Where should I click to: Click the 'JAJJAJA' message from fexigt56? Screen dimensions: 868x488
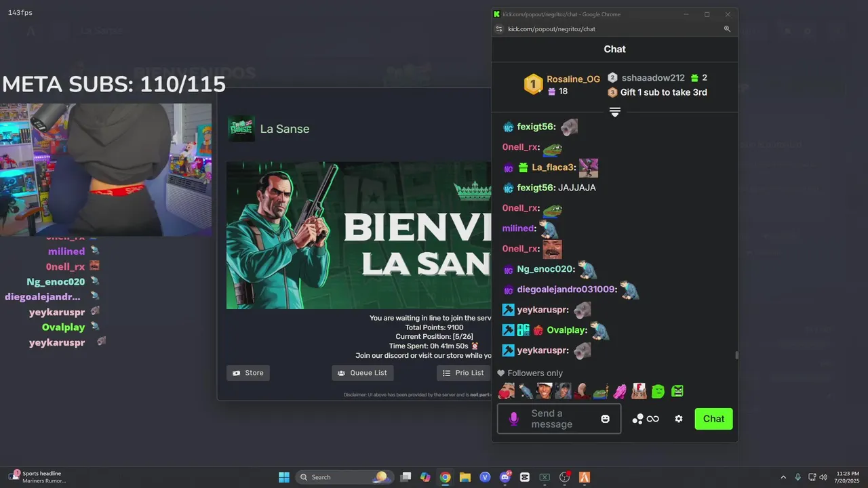click(x=577, y=188)
